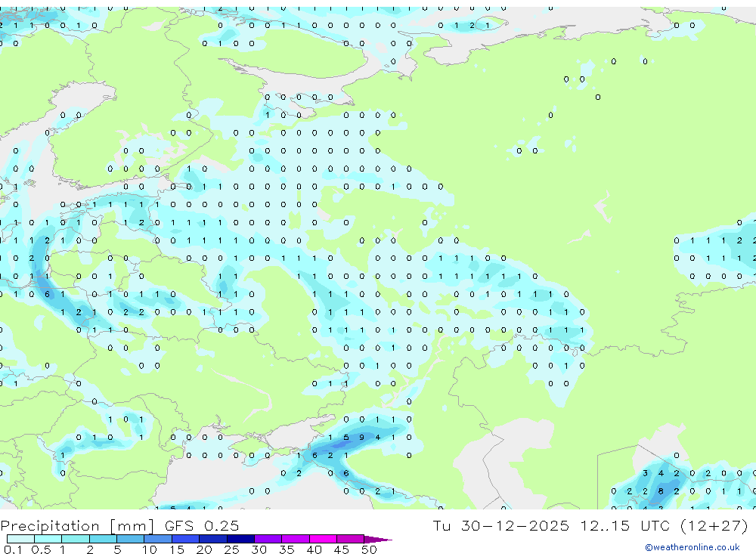Screen dimensions: 756x554
Task: Click the map precipitation value '8'
Action: 661,491
